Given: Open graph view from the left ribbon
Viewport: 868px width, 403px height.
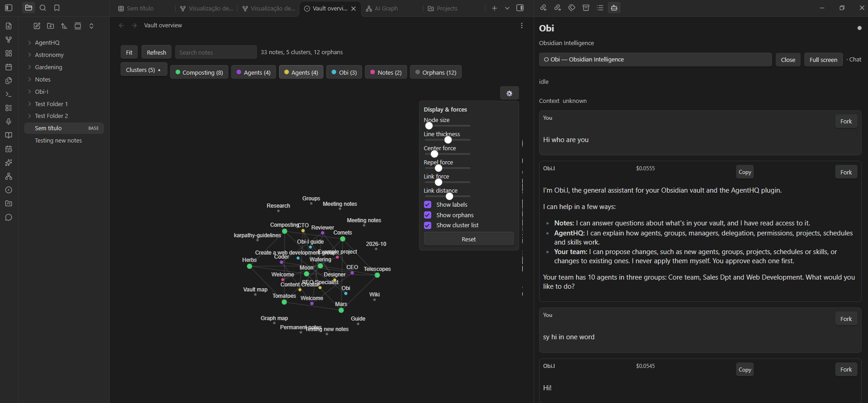Looking at the screenshot, I should coord(9,40).
